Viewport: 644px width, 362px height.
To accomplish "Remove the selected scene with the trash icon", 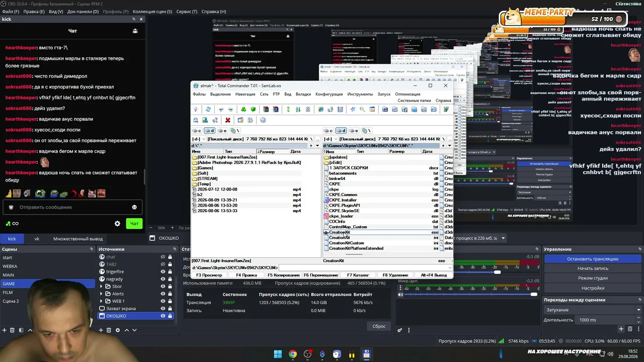I will pos(13,330).
